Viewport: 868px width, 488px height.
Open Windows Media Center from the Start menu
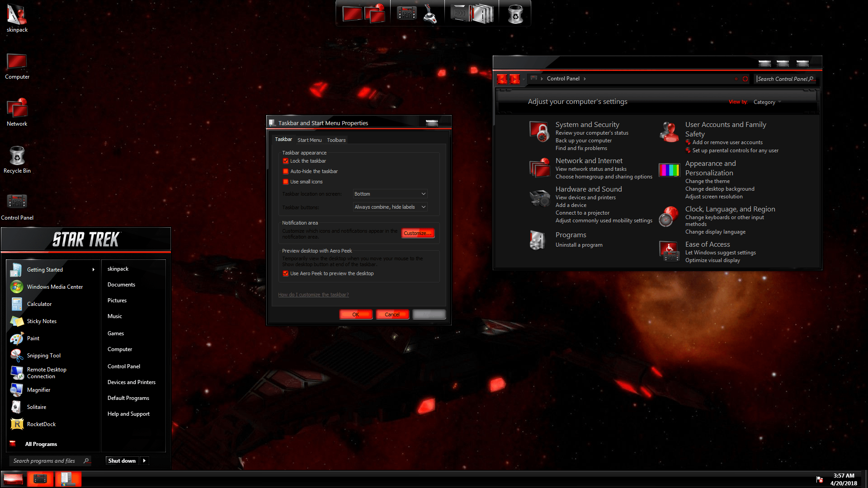pyautogui.click(x=53, y=287)
